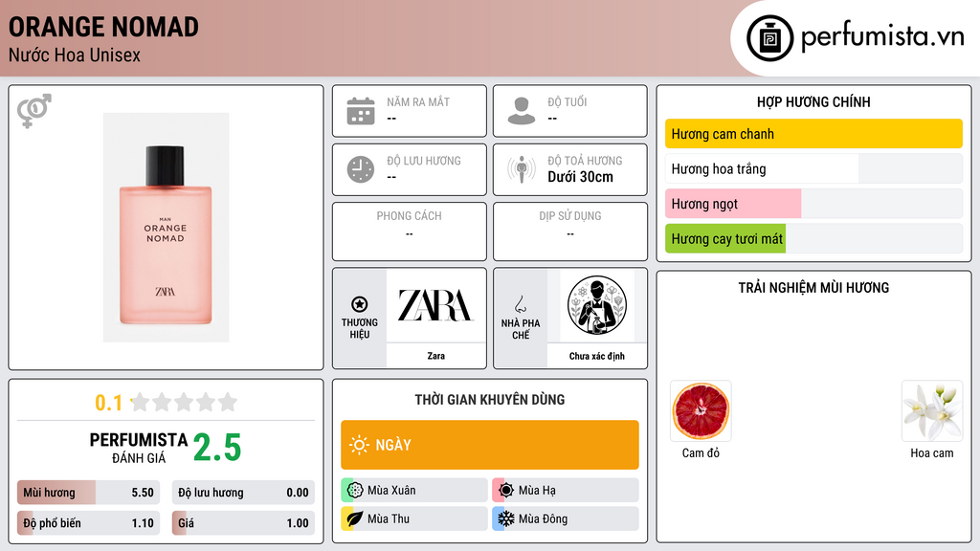Select the Mùa Xuân season label

tap(391, 491)
